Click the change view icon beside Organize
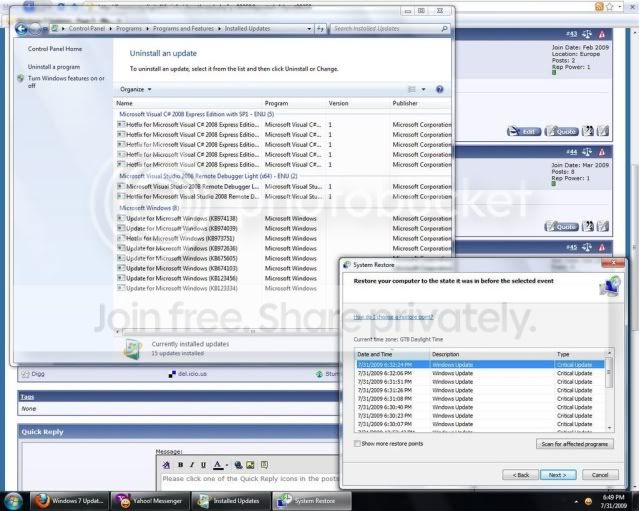This screenshot has height=511, width=639. (412, 89)
